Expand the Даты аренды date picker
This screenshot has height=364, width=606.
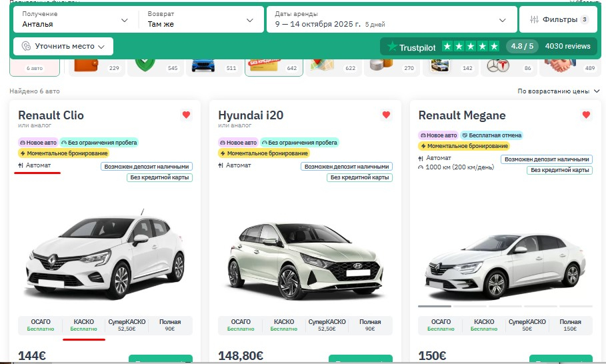[391, 19]
